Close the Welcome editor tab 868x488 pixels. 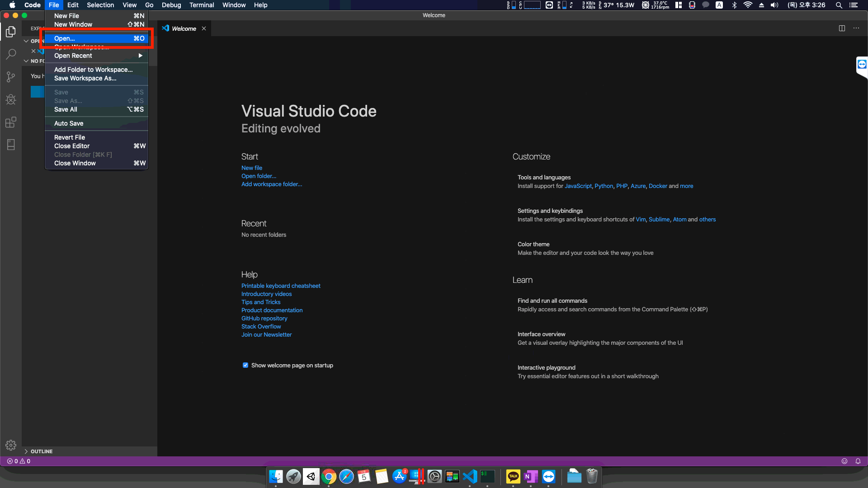pyautogui.click(x=204, y=28)
